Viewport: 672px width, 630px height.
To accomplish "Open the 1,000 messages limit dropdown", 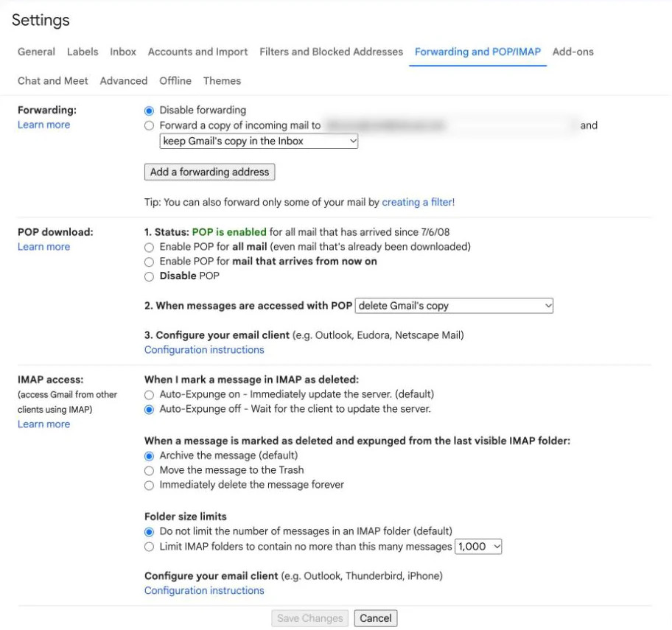I will pyautogui.click(x=478, y=547).
